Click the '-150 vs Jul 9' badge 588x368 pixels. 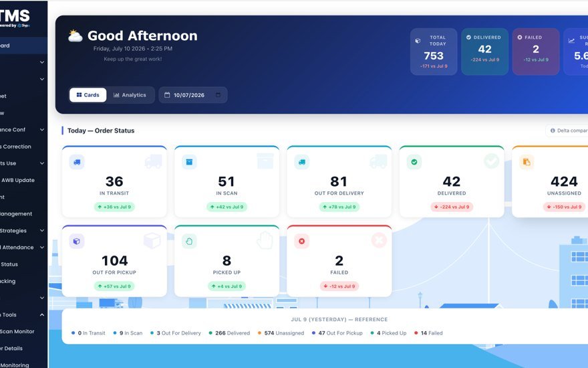pos(565,207)
